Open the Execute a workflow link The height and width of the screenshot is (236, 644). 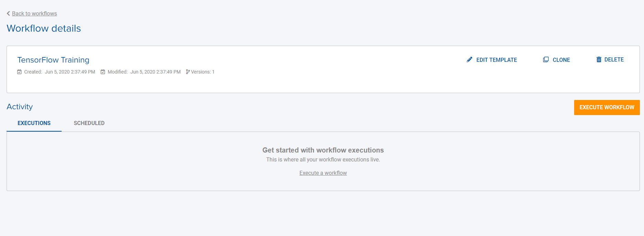point(323,173)
